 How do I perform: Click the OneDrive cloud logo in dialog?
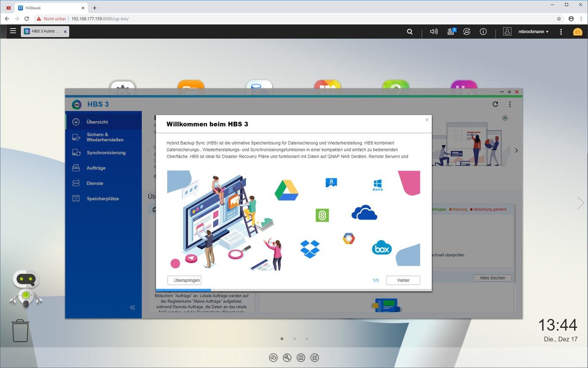[364, 212]
